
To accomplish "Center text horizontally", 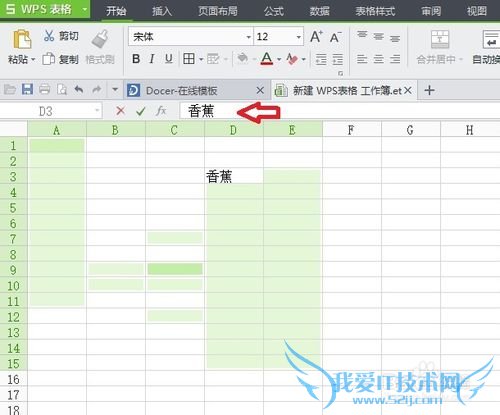I will tap(378, 59).
